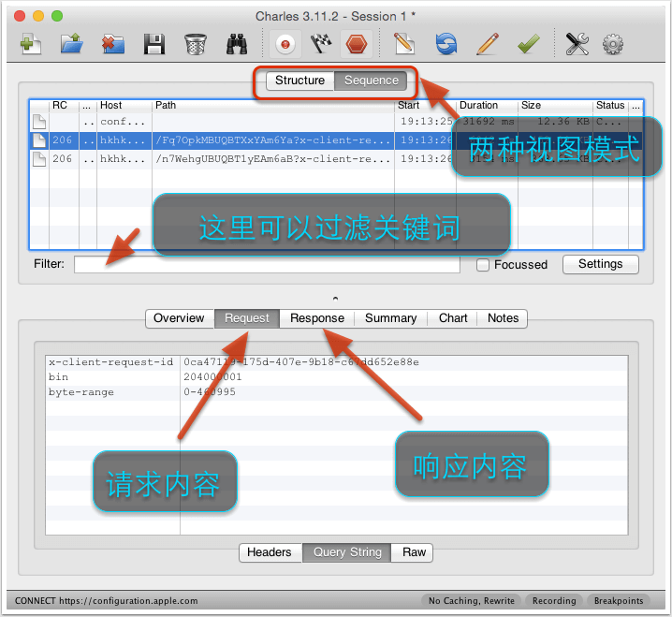Clear the session with trash can icon
Screen dimensions: 672x617
coord(196,44)
